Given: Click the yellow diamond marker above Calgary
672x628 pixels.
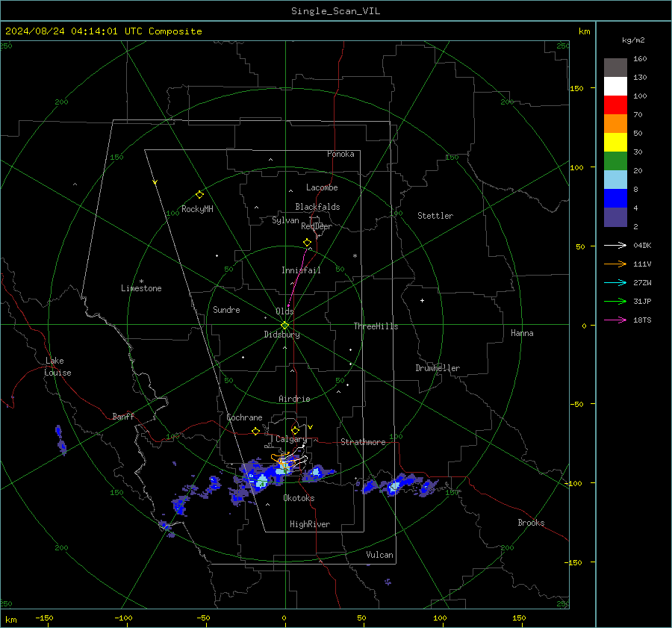Looking at the screenshot, I should [295, 430].
